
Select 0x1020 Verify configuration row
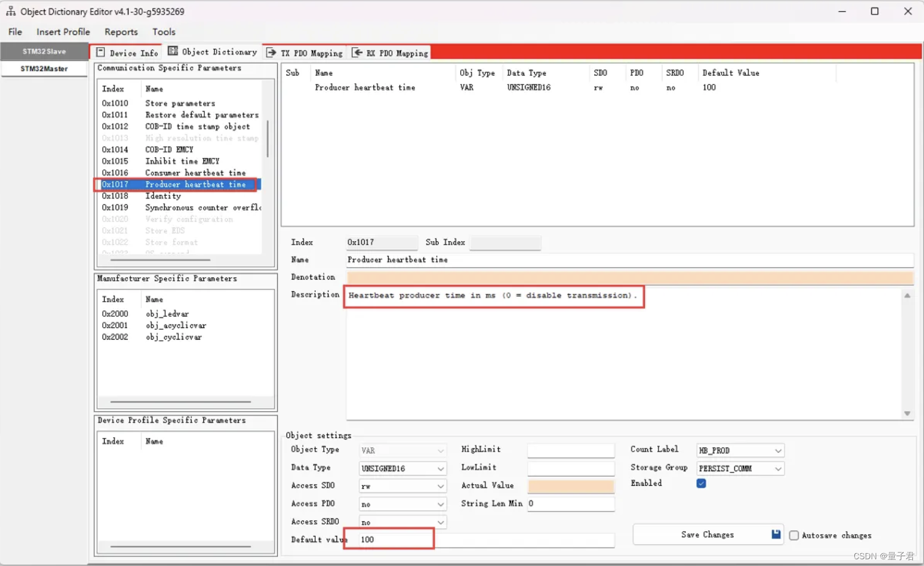(x=180, y=220)
